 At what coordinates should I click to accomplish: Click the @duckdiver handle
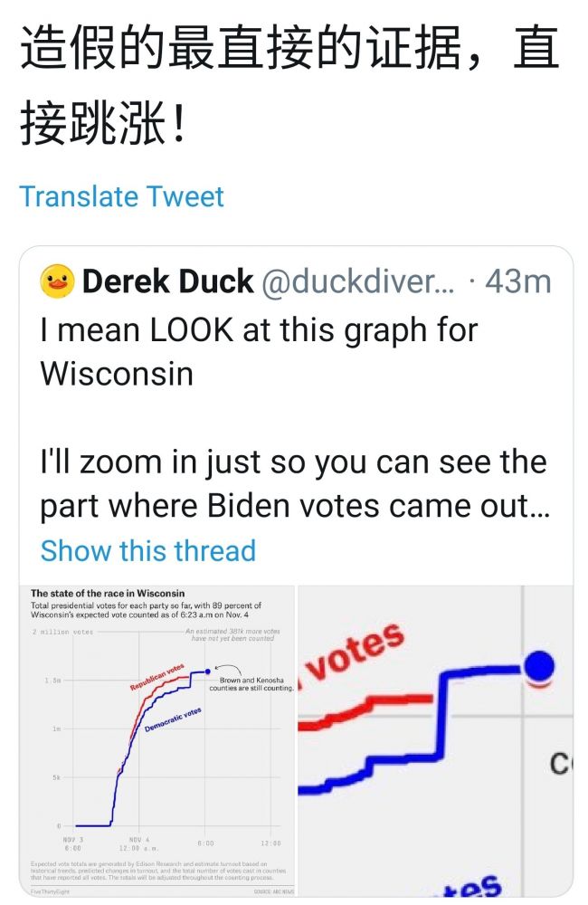tap(358, 281)
